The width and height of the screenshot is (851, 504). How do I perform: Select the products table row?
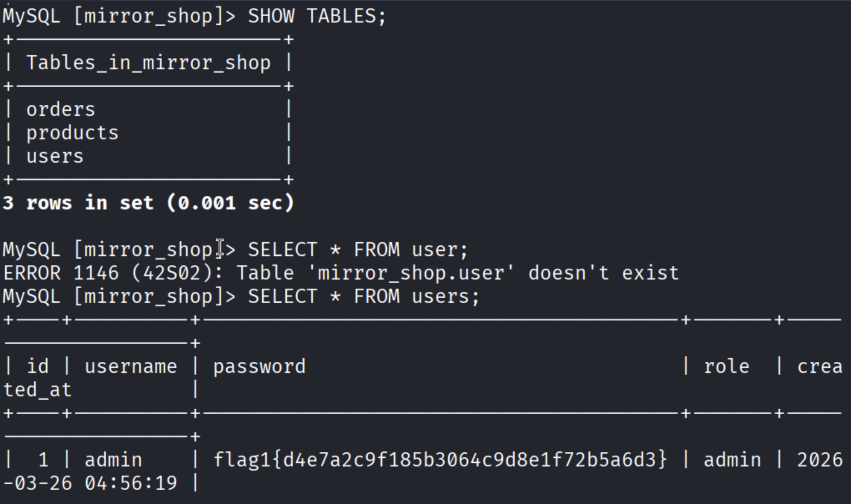pos(73,134)
